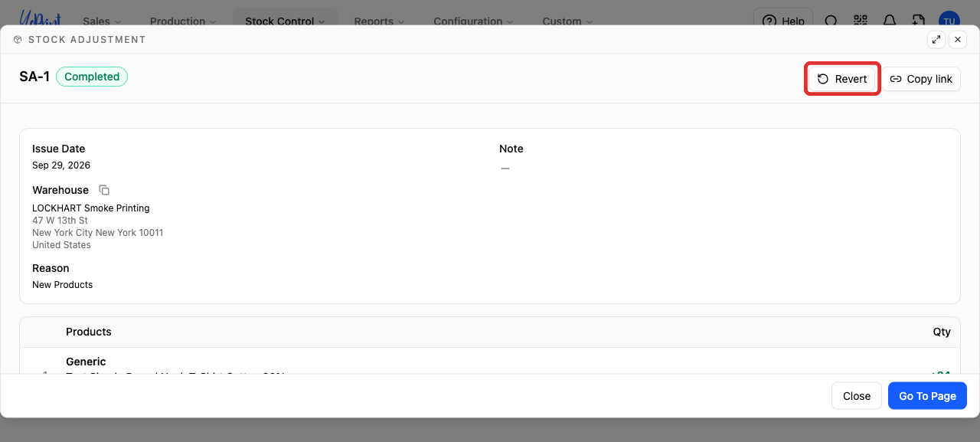The image size is (980, 442).
Task: Click the Help button
Action: [783, 21]
